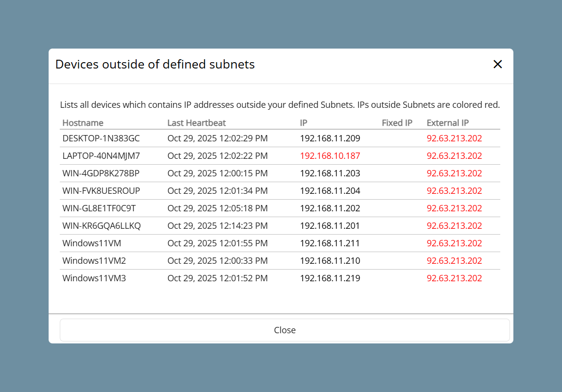This screenshot has height=392, width=562.
Task: Click the external IP in Windows11VM3 row
Action: coord(454,278)
